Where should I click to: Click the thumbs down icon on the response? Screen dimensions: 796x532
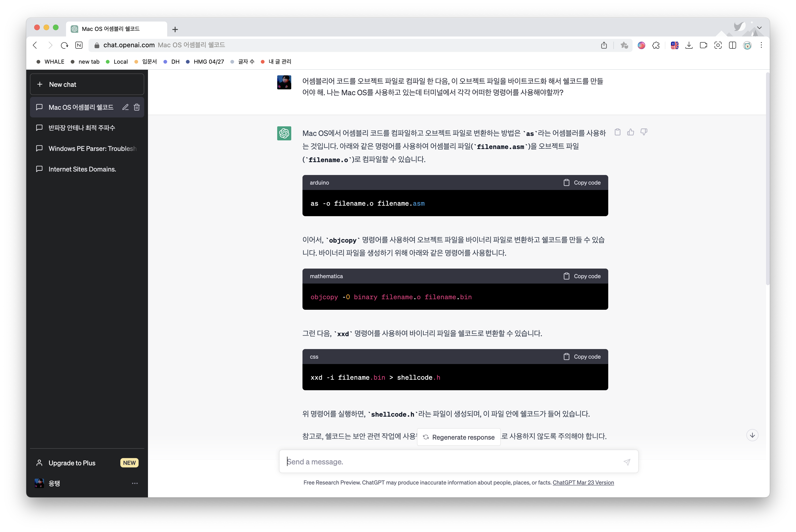(644, 132)
